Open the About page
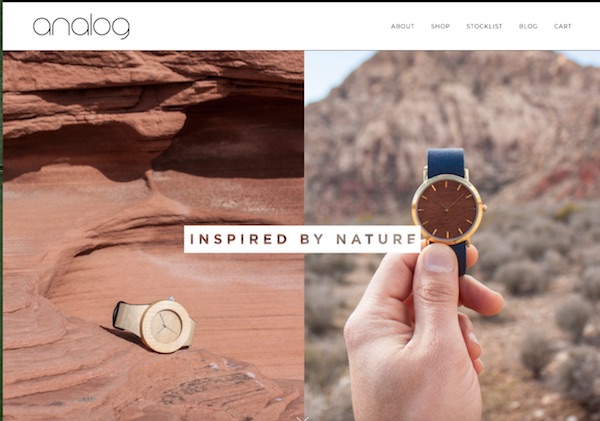The image size is (600, 421). tap(402, 26)
